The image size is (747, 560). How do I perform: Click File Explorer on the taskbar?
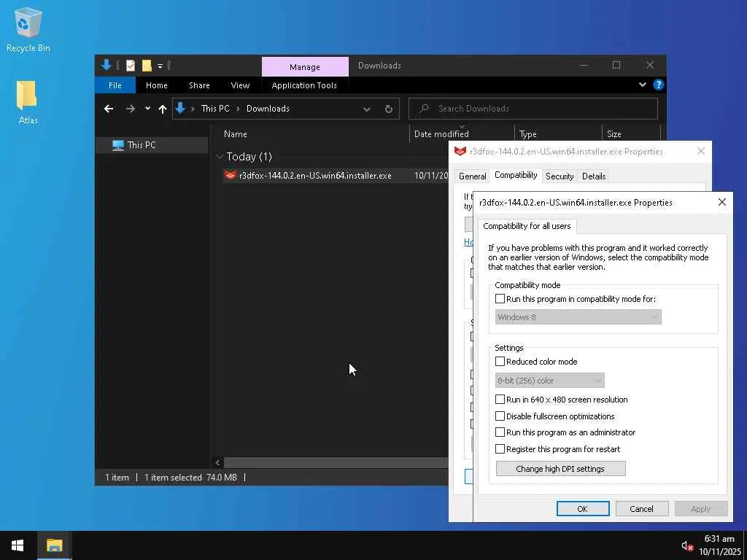54,545
